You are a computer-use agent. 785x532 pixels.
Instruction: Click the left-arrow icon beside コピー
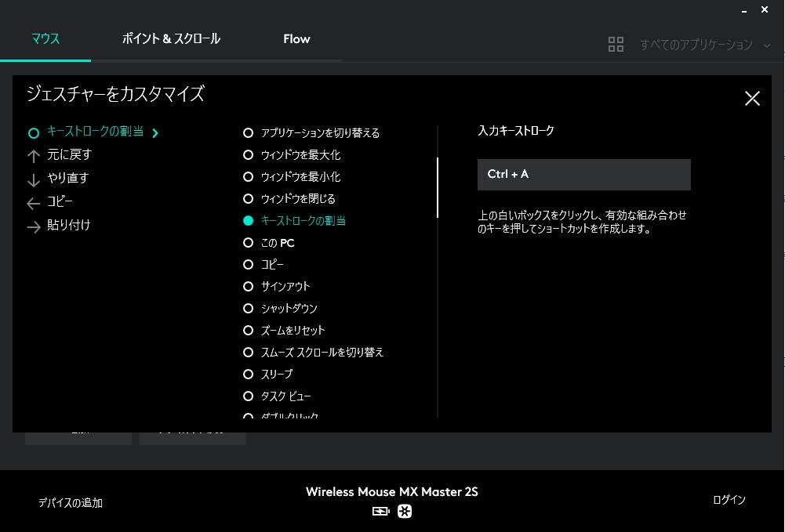click(x=34, y=202)
